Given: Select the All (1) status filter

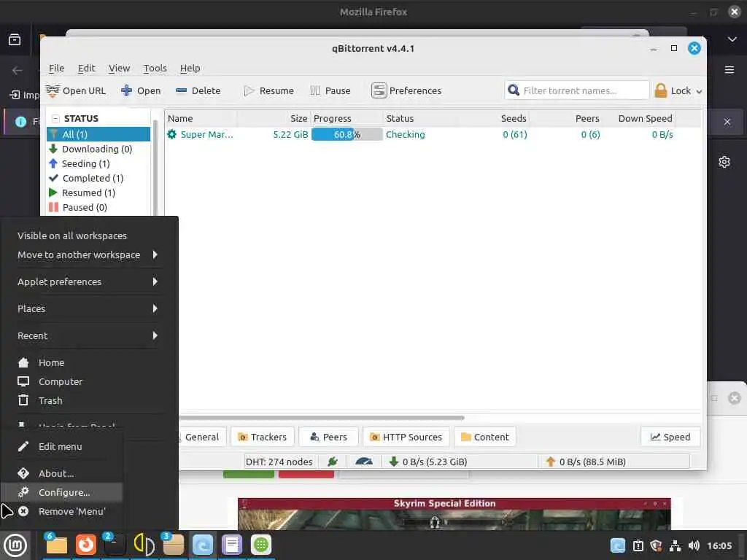Looking at the screenshot, I should pos(98,134).
